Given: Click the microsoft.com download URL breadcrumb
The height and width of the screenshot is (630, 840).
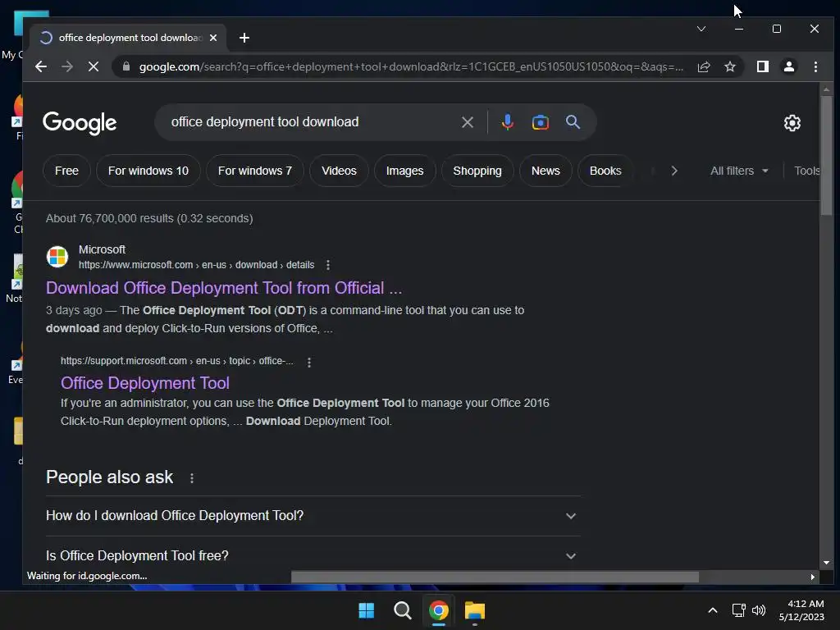Looking at the screenshot, I should click(x=196, y=265).
